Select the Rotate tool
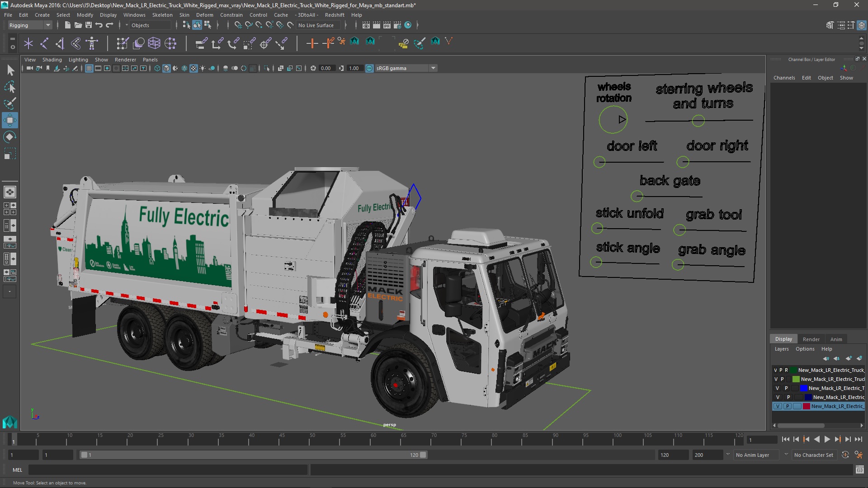868x488 pixels. coord(9,137)
